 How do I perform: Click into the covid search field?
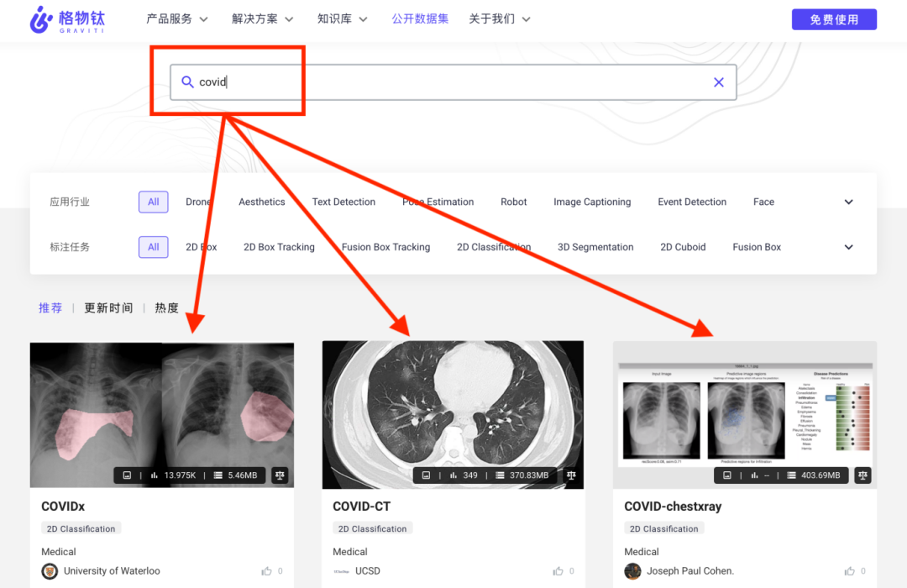pos(453,82)
